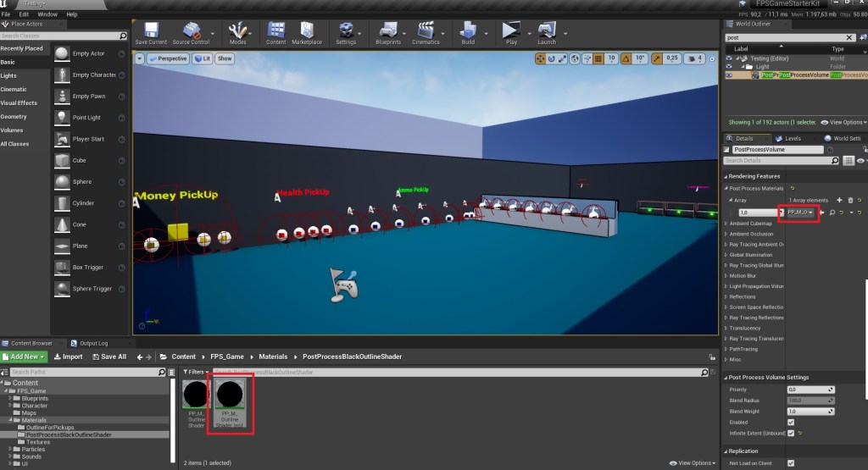Select the PostProcessBlackOutlineShader folder in tree
868x470 pixels.
click(68, 434)
